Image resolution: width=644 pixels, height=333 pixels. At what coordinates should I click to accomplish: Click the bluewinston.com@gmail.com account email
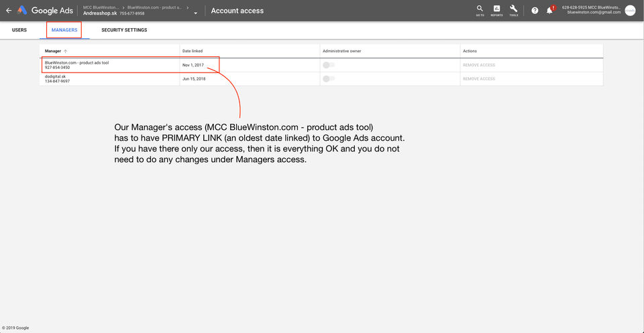pyautogui.click(x=594, y=13)
